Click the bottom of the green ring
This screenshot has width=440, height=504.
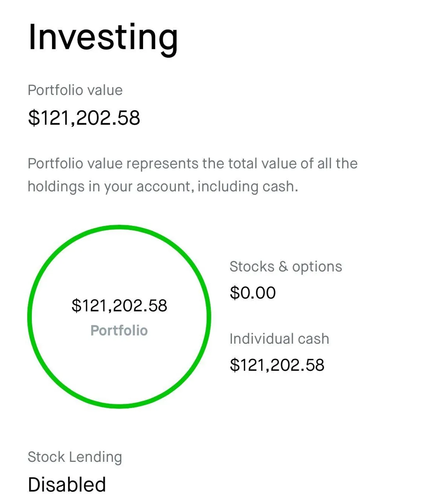pos(119,406)
